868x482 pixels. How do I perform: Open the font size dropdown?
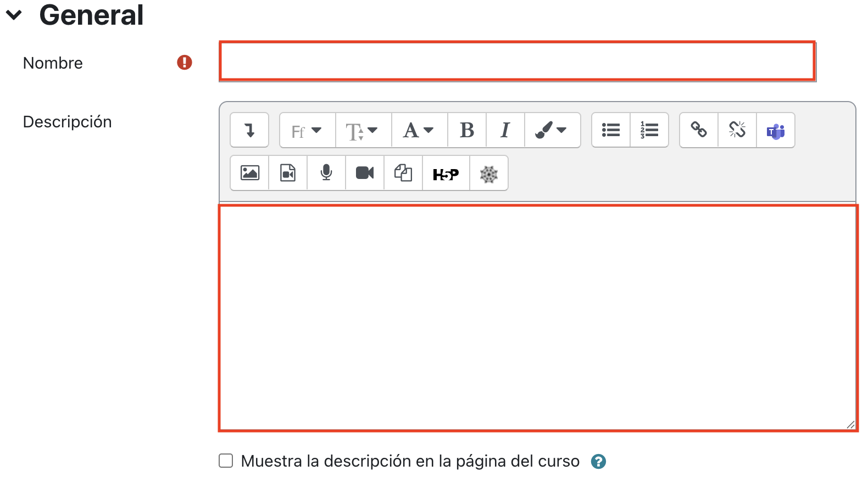click(x=363, y=130)
